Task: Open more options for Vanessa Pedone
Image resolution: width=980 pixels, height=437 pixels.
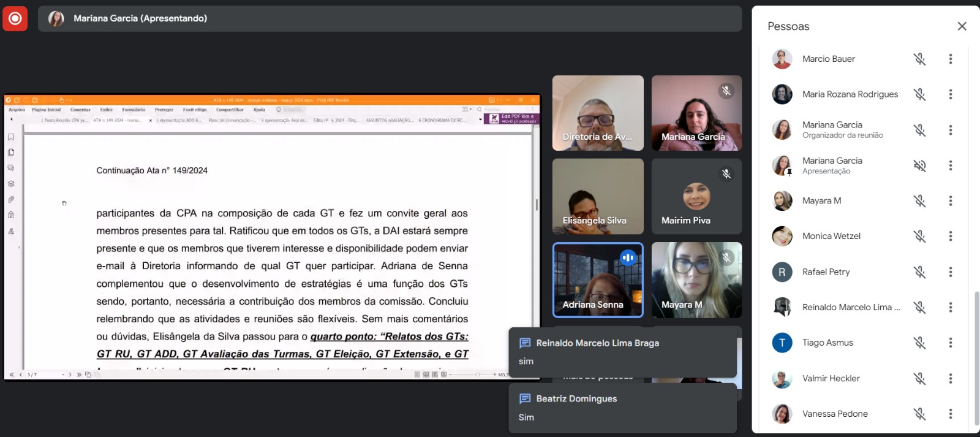Action: click(950, 414)
